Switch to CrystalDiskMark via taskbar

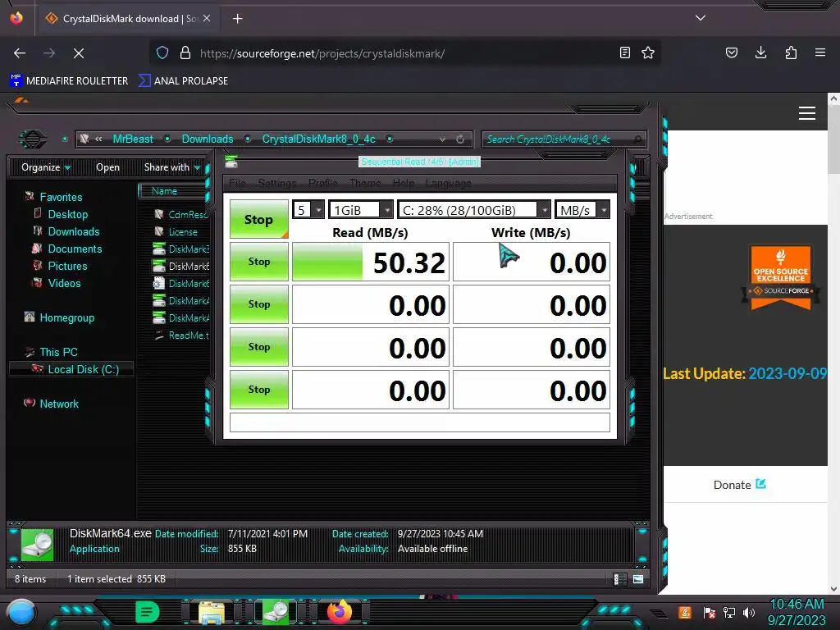point(277,613)
